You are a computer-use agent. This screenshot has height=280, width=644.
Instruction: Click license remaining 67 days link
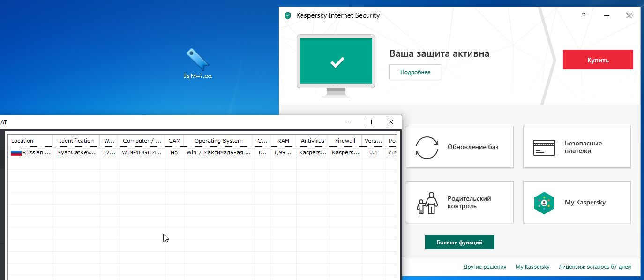pos(595,267)
